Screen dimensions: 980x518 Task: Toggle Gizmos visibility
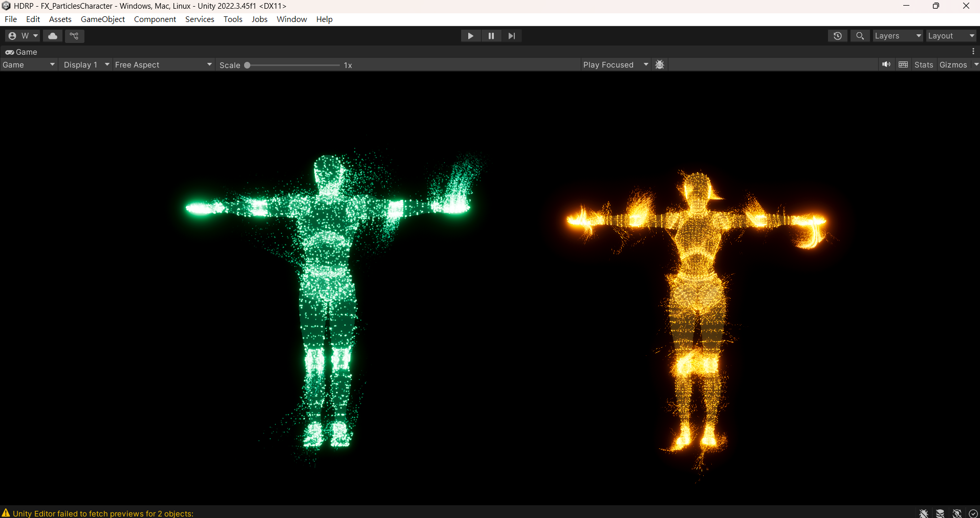point(953,65)
